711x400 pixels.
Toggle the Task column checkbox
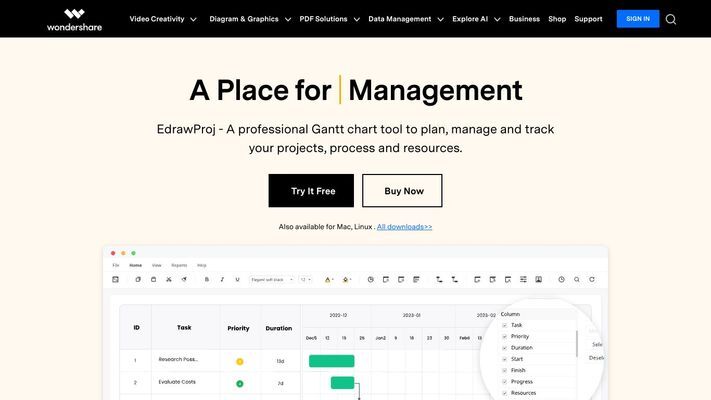pos(504,325)
